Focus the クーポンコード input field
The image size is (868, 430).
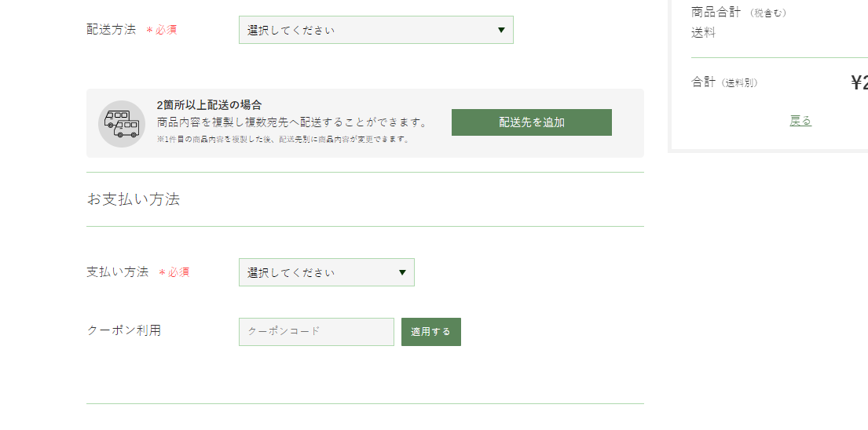tap(317, 332)
